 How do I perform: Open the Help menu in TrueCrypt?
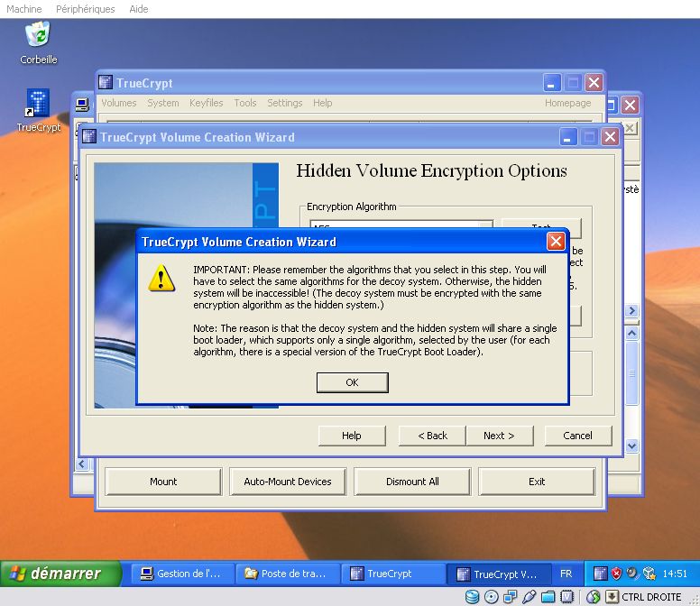click(x=322, y=103)
